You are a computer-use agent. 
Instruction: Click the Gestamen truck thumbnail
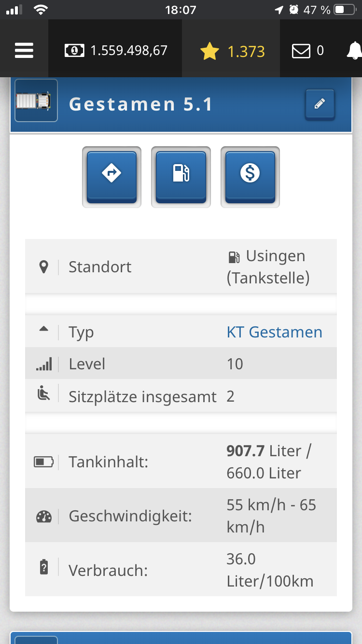click(x=36, y=101)
